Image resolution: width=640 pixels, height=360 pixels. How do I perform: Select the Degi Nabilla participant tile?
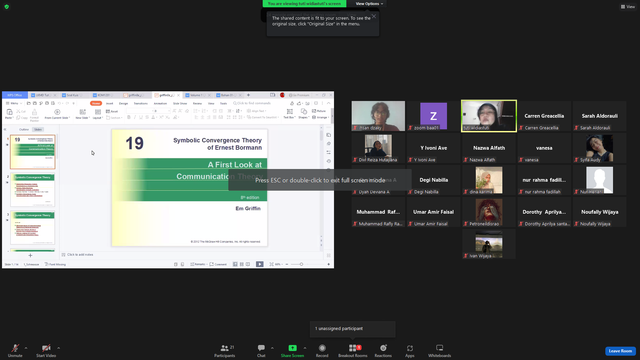433,180
